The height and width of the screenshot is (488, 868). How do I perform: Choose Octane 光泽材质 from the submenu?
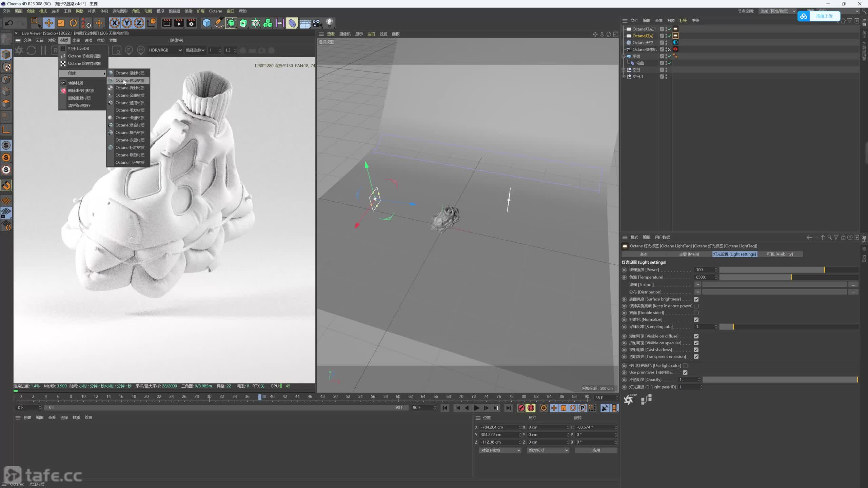point(128,80)
